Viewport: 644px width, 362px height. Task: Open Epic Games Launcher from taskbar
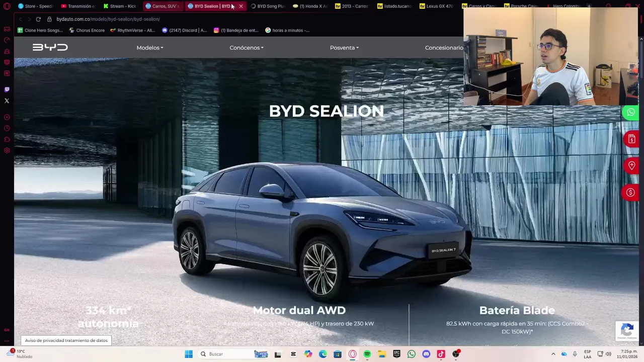click(397, 354)
